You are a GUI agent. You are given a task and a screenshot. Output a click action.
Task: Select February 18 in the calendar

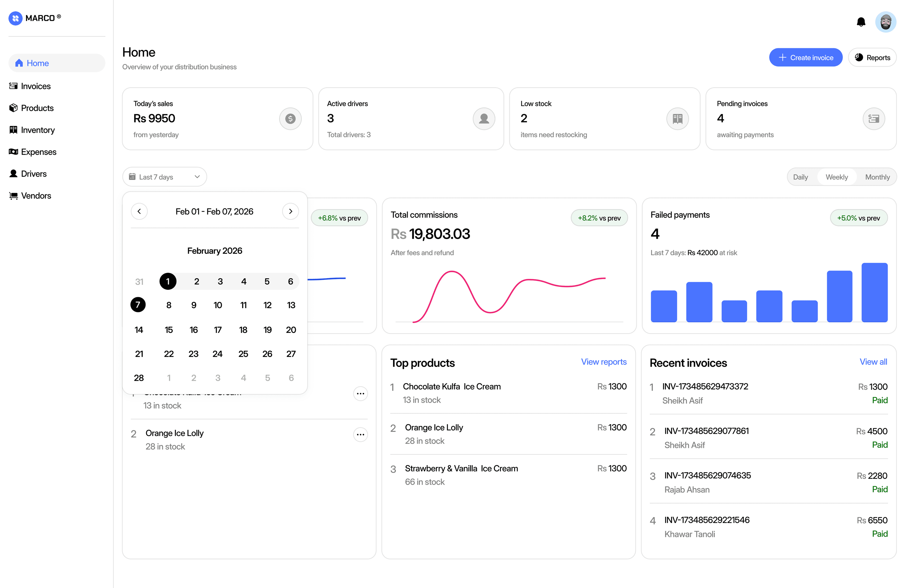pyautogui.click(x=243, y=330)
